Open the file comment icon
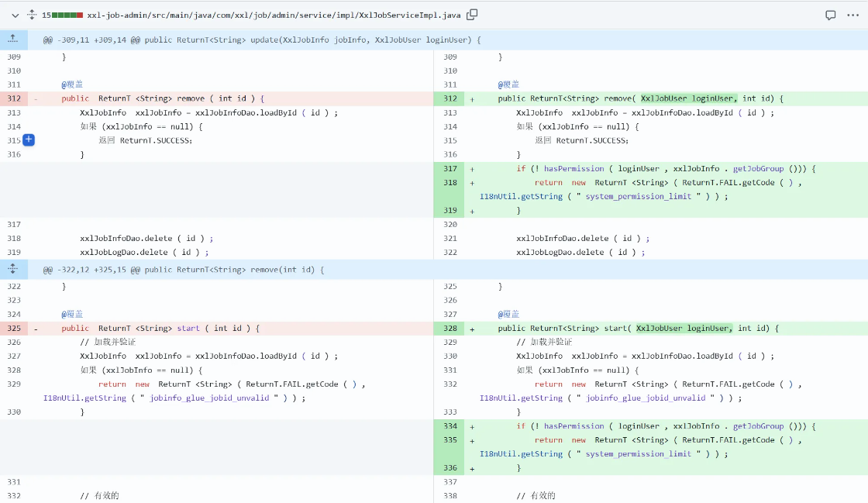The image size is (868, 503). pos(830,15)
